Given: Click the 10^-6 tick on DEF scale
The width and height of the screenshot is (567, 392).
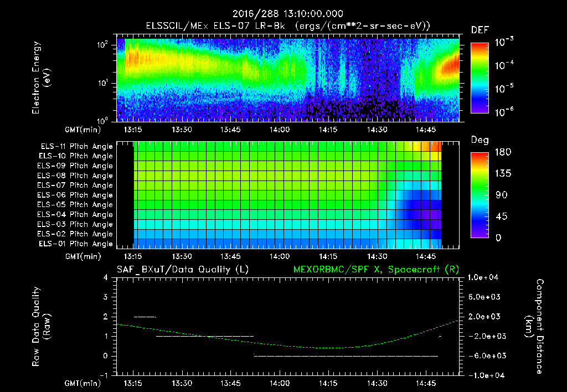Looking at the screenshot, I should (504, 112).
